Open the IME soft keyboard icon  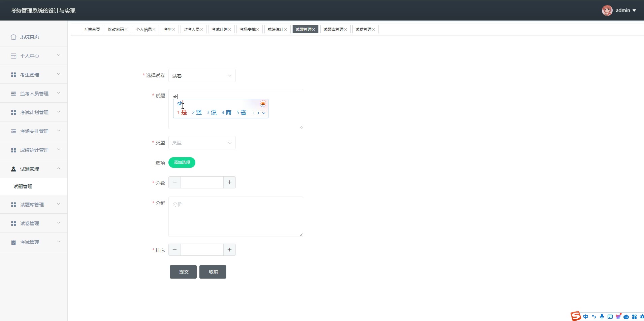click(610, 317)
